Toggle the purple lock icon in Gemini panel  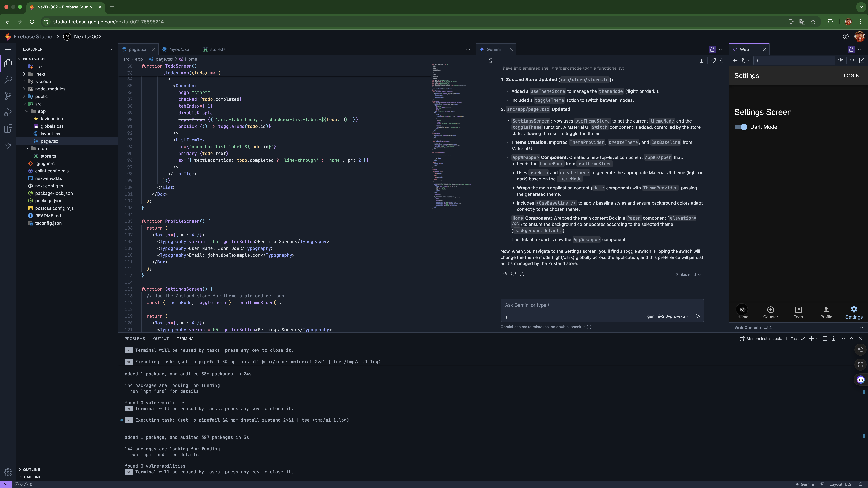click(x=712, y=49)
